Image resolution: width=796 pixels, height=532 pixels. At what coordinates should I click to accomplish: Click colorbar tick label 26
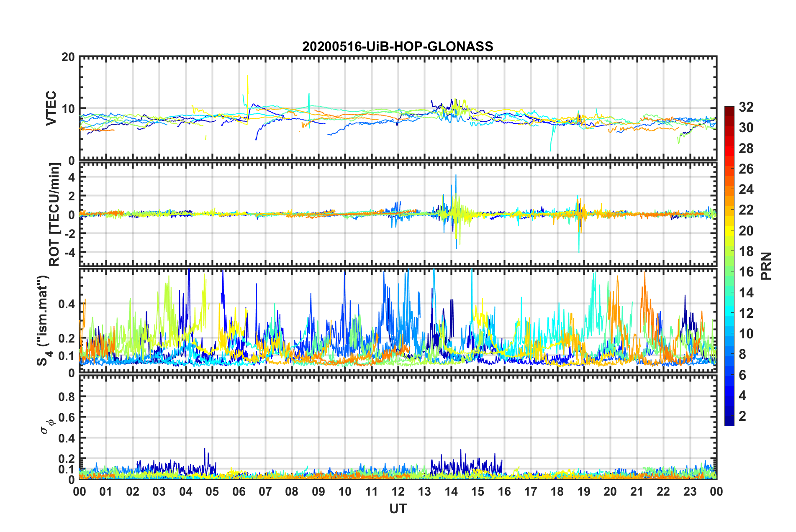tap(746, 169)
